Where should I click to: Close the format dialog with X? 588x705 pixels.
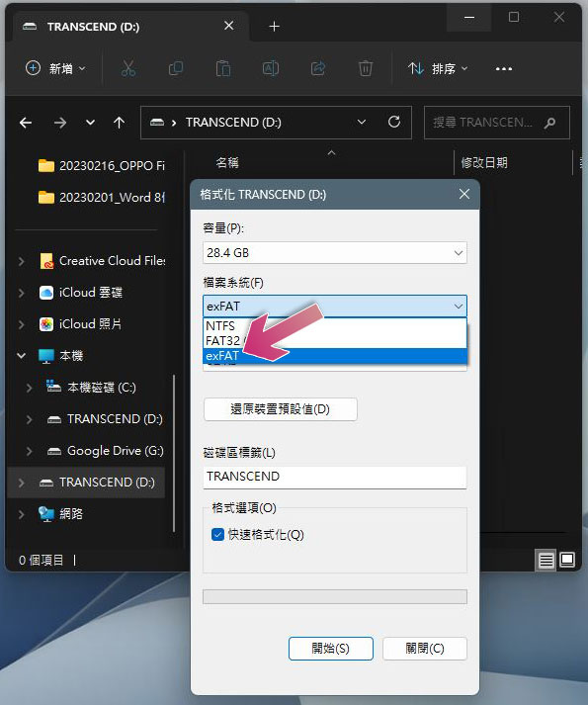click(x=464, y=194)
